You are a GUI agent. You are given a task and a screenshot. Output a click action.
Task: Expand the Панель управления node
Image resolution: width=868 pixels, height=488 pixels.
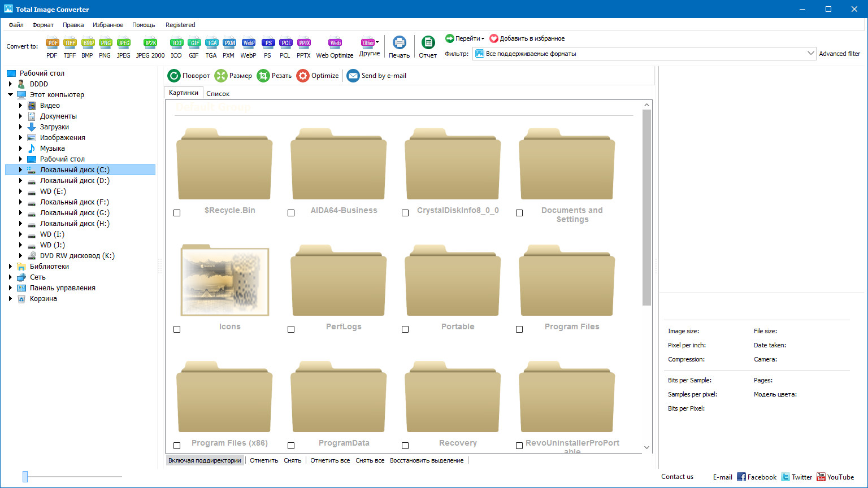pos(10,288)
